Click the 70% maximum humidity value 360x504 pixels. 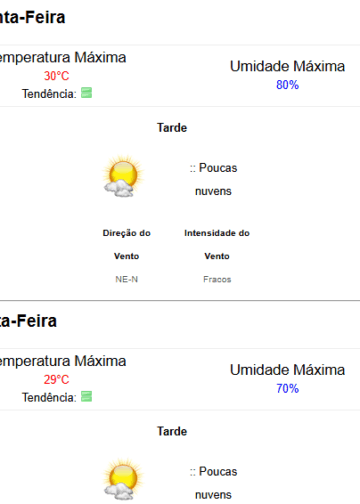(287, 389)
